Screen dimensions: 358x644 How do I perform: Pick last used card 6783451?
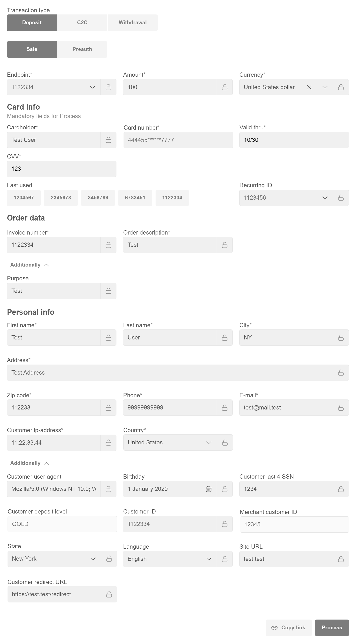[135, 198]
